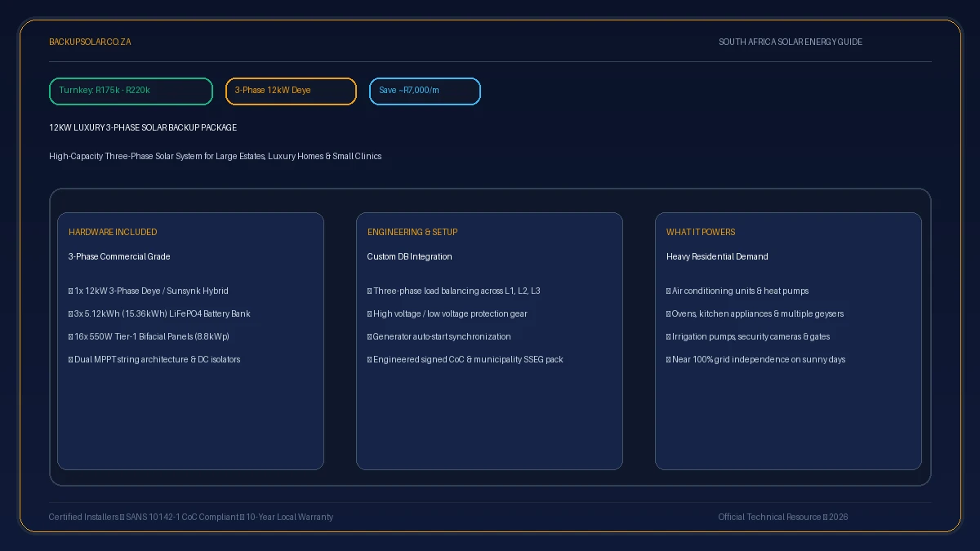The height and width of the screenshot is (551, 980).
Task: Open the BACKUPSOLAR.CO.ZA site link
Action: pyautogui.click(x=90, y=42)
